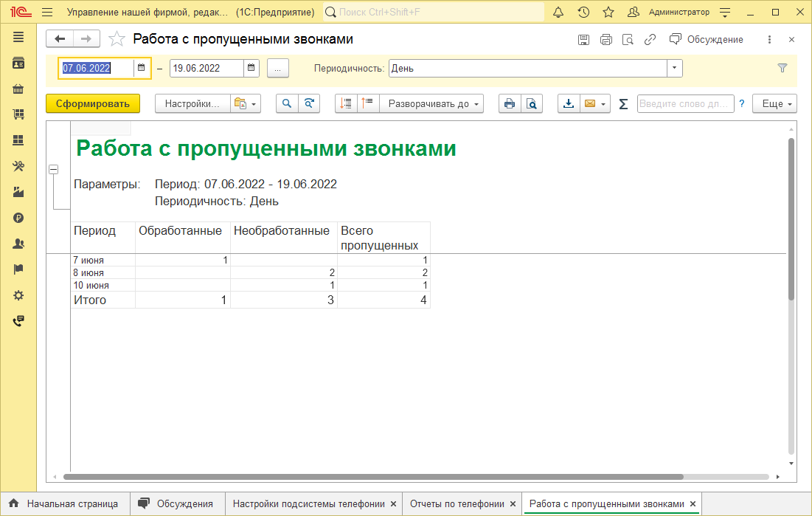
Task: Click the Сформировать button
Action: pyautogui.click(x=93, y=104)
